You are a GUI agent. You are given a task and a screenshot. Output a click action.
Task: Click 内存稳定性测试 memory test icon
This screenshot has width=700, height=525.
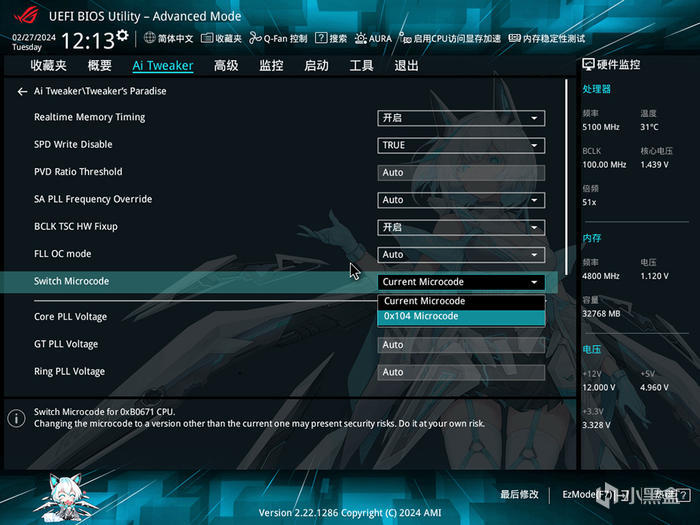click(515, 38)
